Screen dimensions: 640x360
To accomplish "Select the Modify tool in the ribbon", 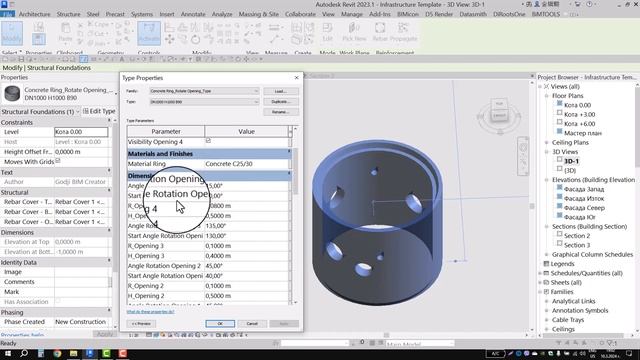I will click(12, 33).
